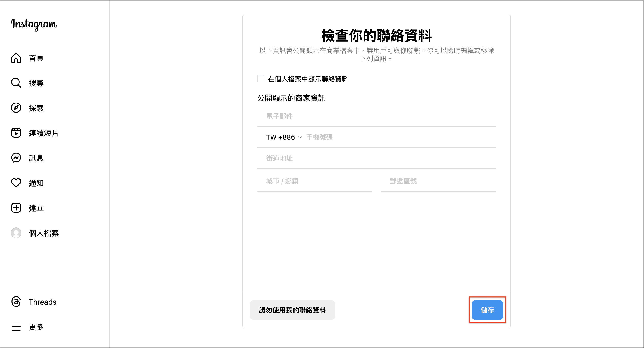Image resolution: width=644 pixels, height=348 pixels.
Task: Click the create plus icon
Action: coord(16,208)
